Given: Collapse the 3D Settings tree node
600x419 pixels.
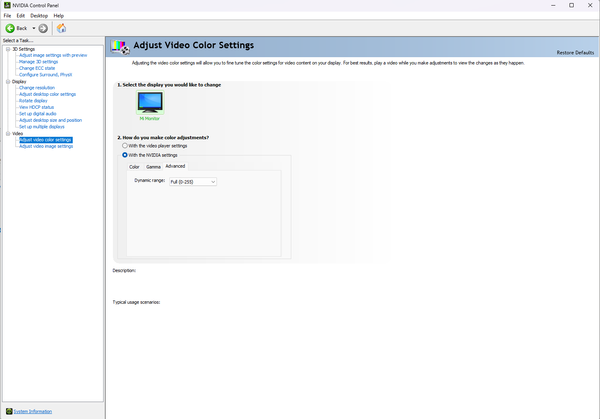Looking at the screenshot, I should click(6, 49).
